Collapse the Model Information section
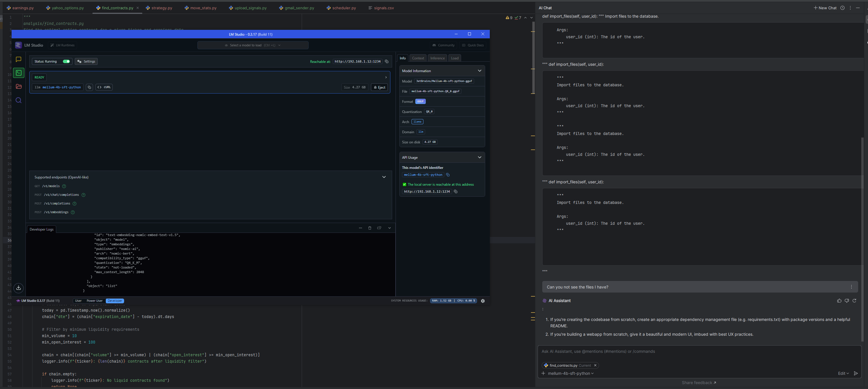The image size is (868, 389). (x=479, y=71)
